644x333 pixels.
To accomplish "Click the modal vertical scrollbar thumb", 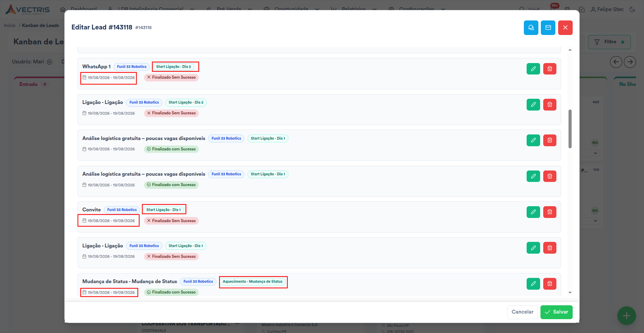I will tap(570, 129).
